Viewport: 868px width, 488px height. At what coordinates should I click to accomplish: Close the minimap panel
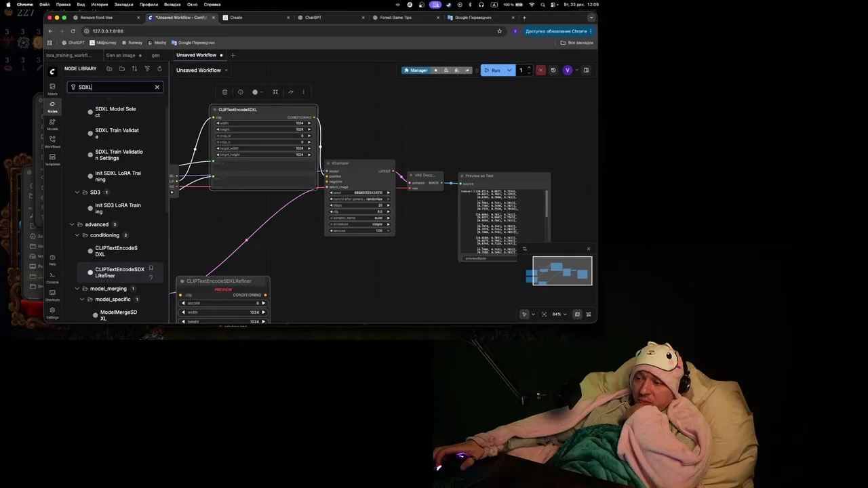click(x=588, y=249)
